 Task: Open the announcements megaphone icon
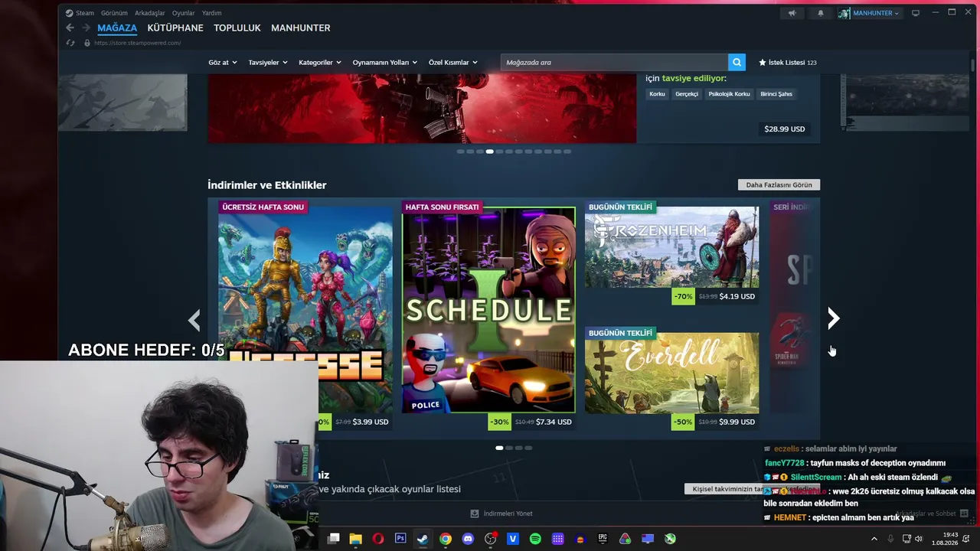[x=792, y=13]
